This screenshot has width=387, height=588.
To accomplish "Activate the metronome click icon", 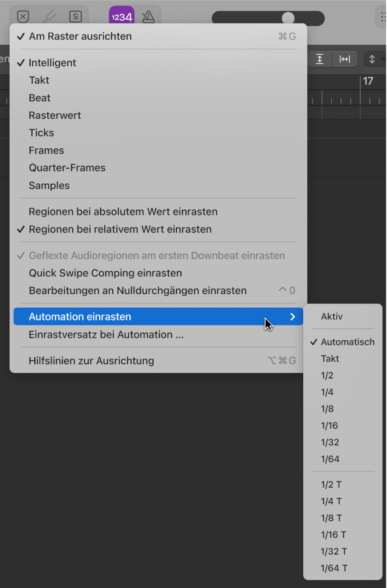I will [x=147, y=16].
